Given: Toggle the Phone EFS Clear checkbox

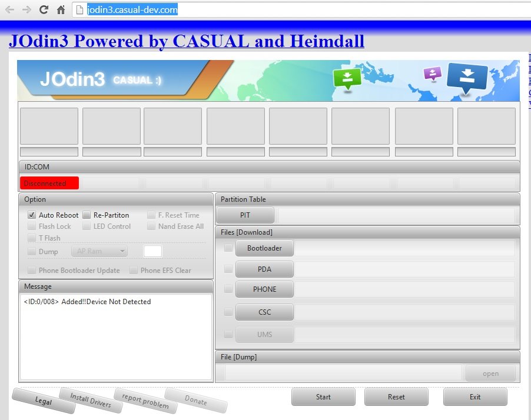Looking at the screenshot, I should pyautogui.click(x=134, y=271).
